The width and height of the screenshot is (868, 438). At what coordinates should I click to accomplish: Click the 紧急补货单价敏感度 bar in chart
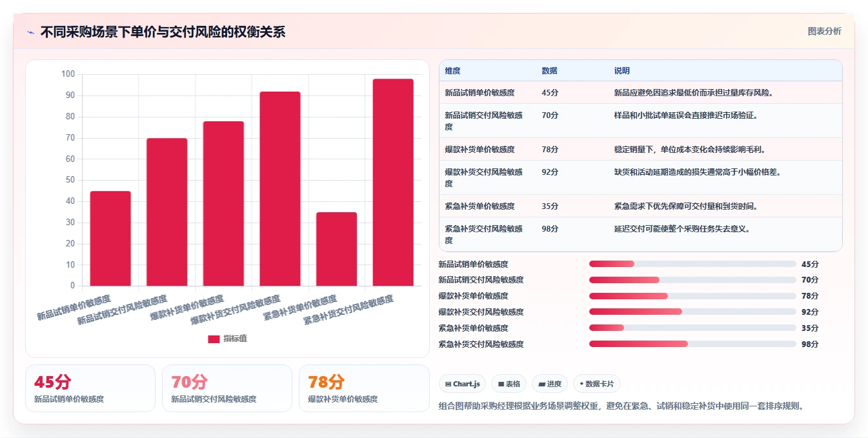coord(336,249)
